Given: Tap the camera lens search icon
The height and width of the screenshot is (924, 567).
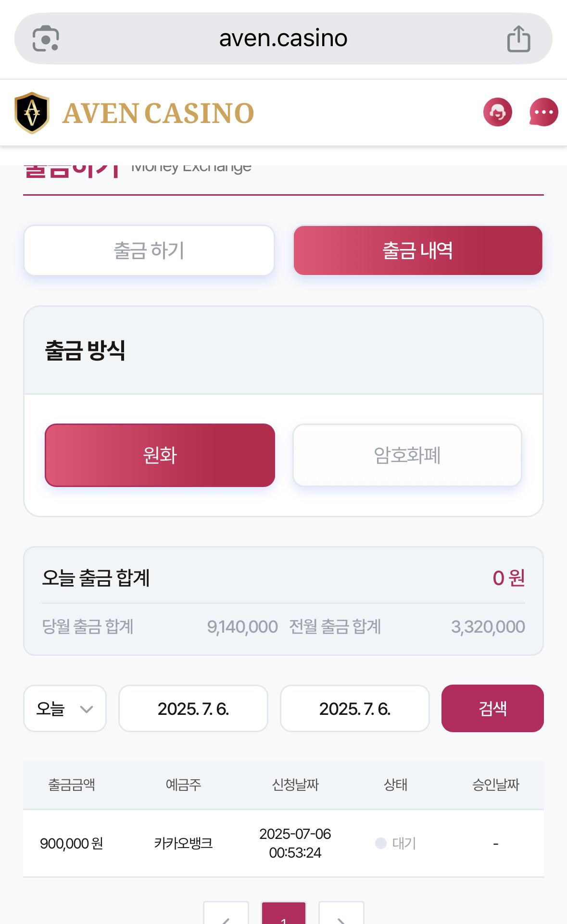Looking at the screenshot, I should tap(46, 38).
